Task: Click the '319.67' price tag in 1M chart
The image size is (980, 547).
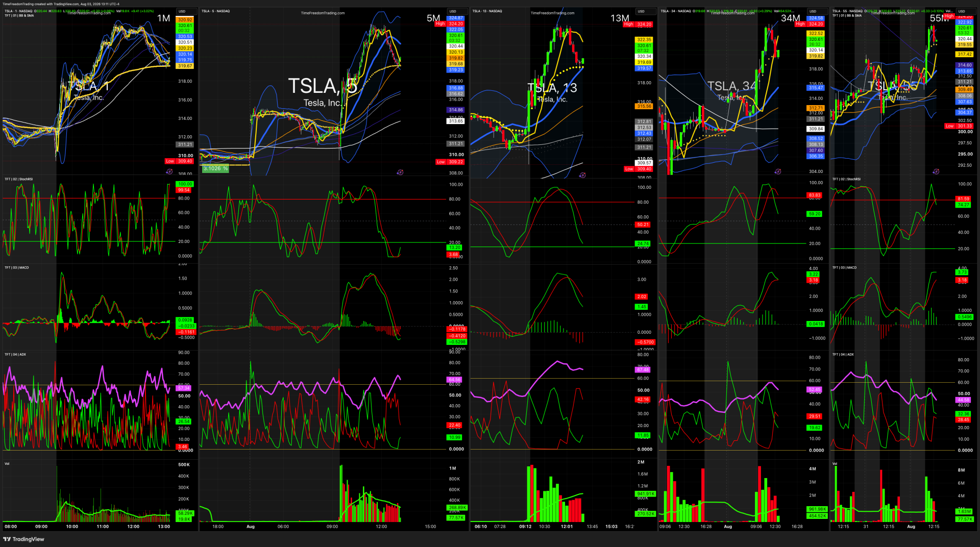Action: tap(185, 66)
